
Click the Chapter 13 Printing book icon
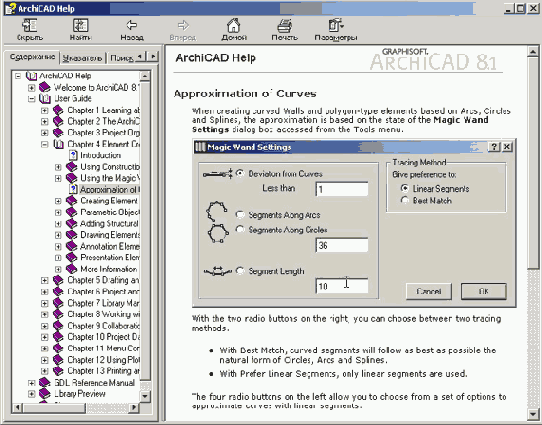pos(58,370)
